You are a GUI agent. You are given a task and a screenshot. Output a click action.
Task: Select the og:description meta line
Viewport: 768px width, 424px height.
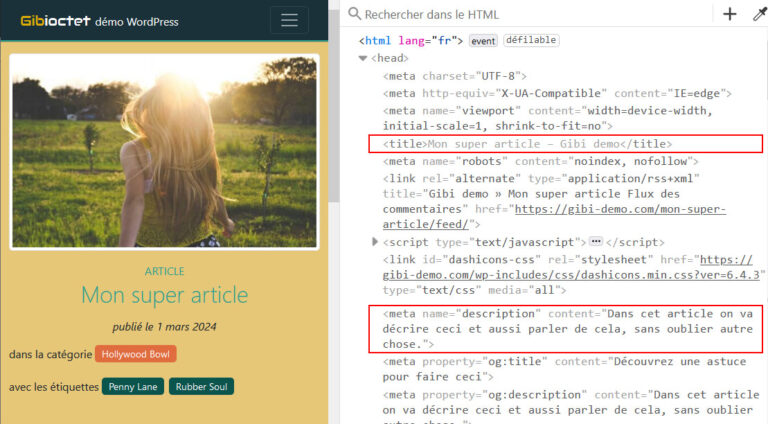[x=571, y=404]
